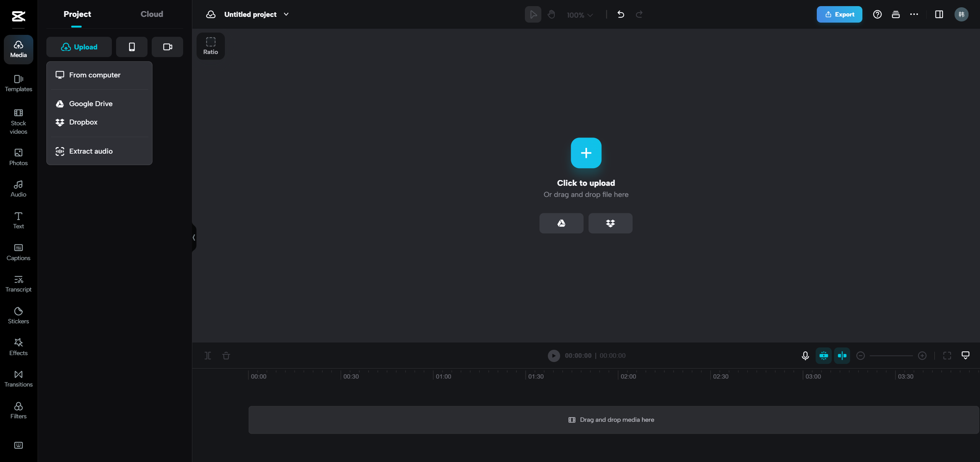The image size is (980, 462).
Task: Select Google Drive from the upload menu
Action: 91,103
